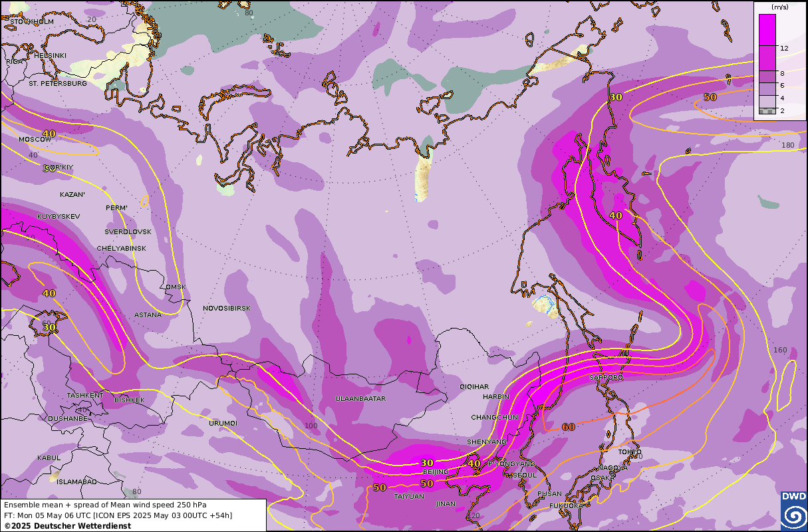Click the KABUL city label
Image resolution: width=808 pixels, height=532 pixels.
(49, 458)
